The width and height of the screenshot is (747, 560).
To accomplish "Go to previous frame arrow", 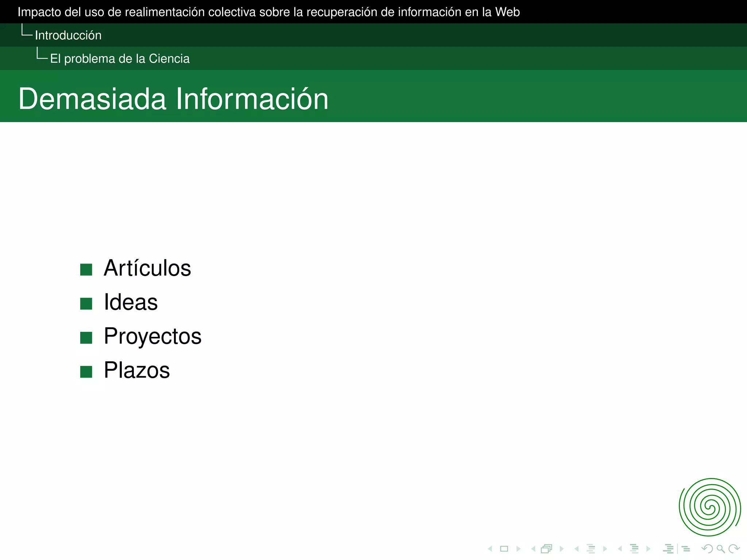I will (533, 549).
